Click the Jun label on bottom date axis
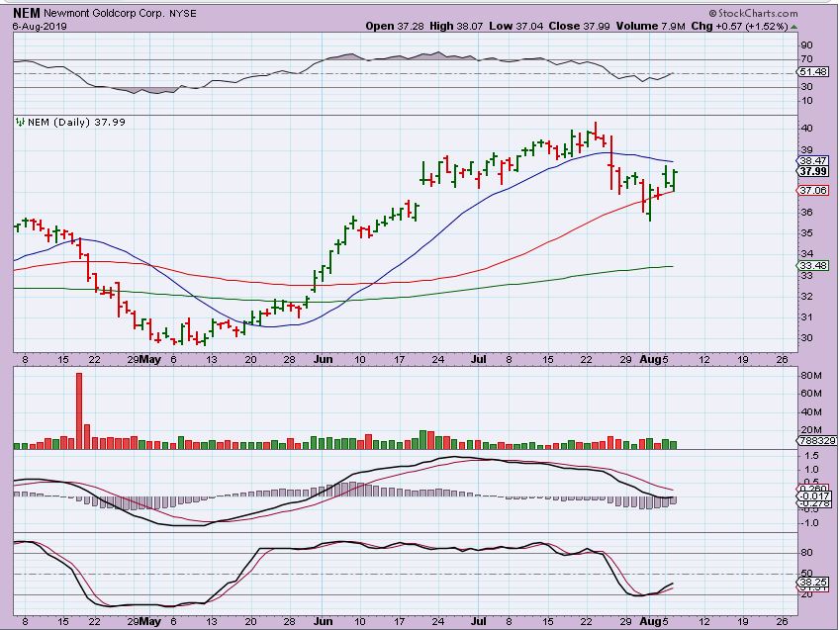This screenshot has width=840, height=630. pyautogui.click(x=323, y=621)
